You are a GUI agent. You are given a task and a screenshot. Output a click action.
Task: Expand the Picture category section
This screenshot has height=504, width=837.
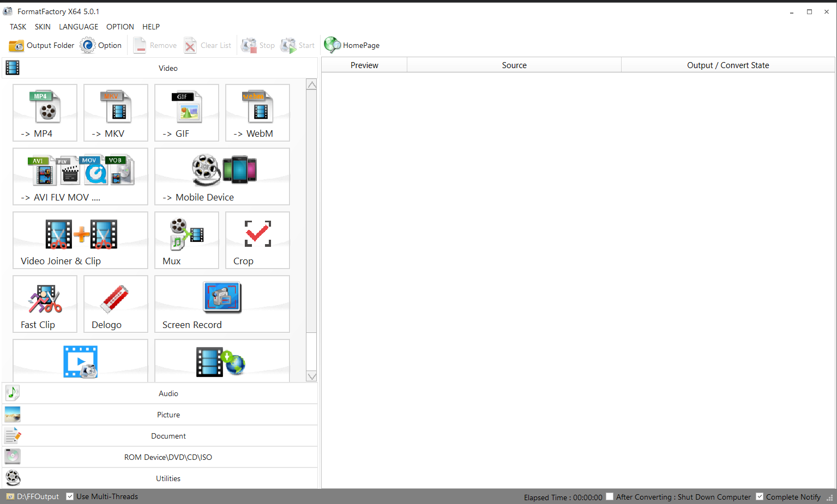[160, 415]
